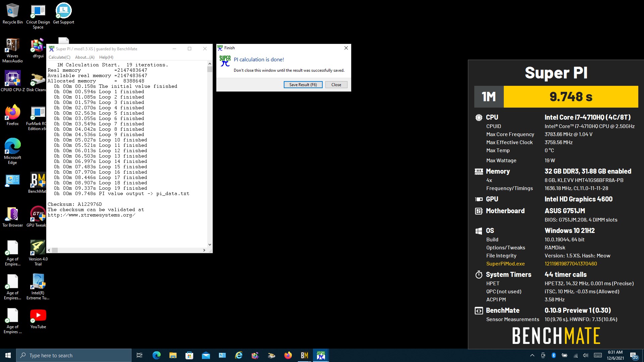Minimize the Super PI window
The height and width of the screenshot is (362, 644).
[x=174, y=49]
